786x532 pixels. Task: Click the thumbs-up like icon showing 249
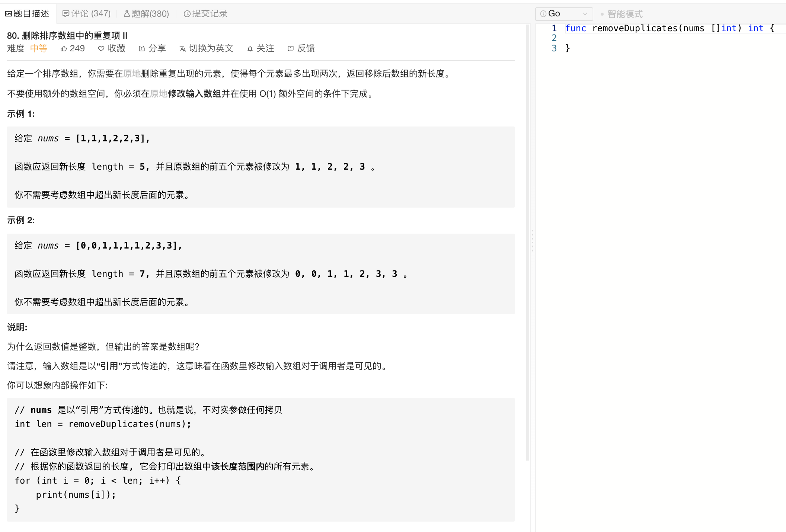(64, 49)
